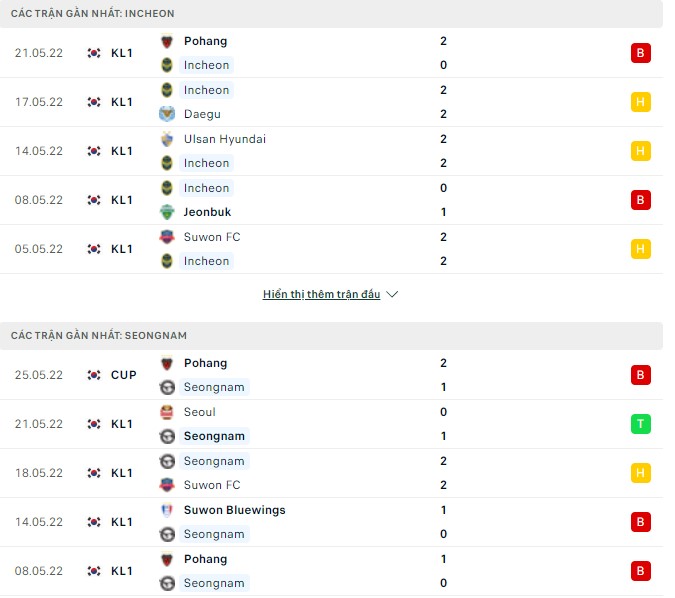Click the Seoul team crest
Screen dimensions: 675x598
(167, 412)
